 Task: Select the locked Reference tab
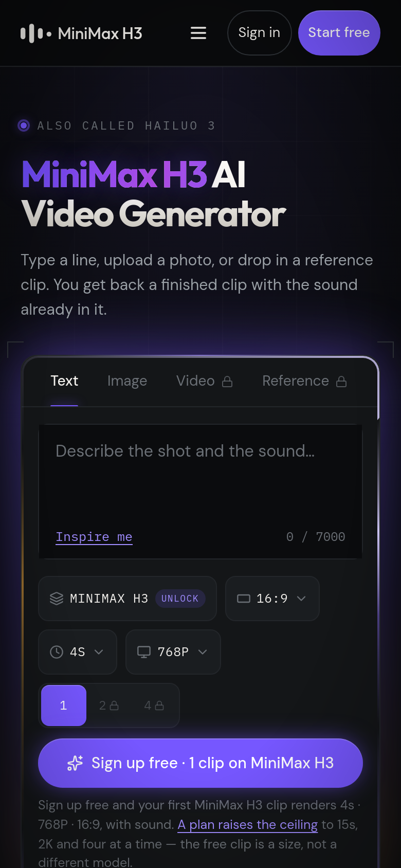tap(304, 381)
